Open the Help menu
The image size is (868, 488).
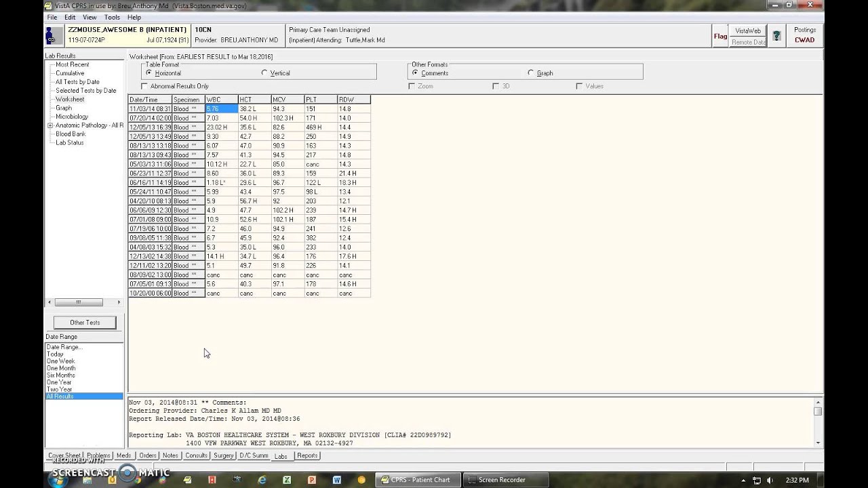pyautogui.click(x=134, y=17)
